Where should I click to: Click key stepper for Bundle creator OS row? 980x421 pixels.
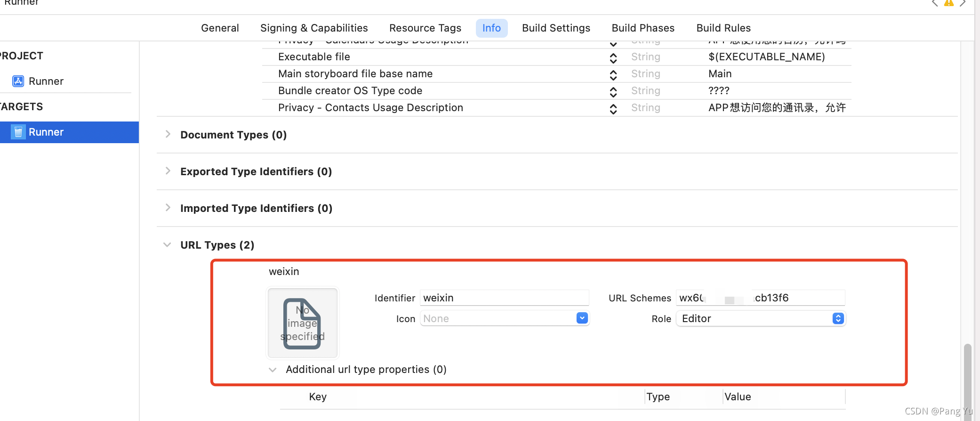[x=613, y=92]
